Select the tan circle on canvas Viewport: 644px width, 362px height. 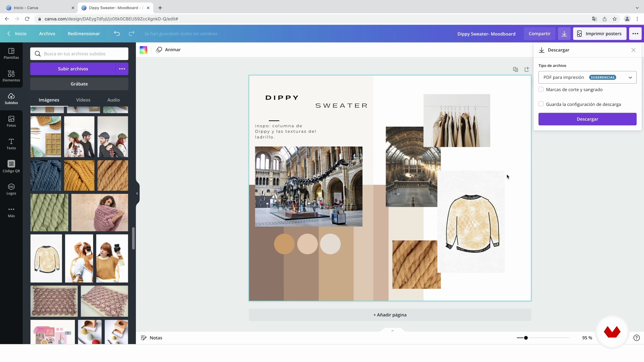(x=284, y=244)
